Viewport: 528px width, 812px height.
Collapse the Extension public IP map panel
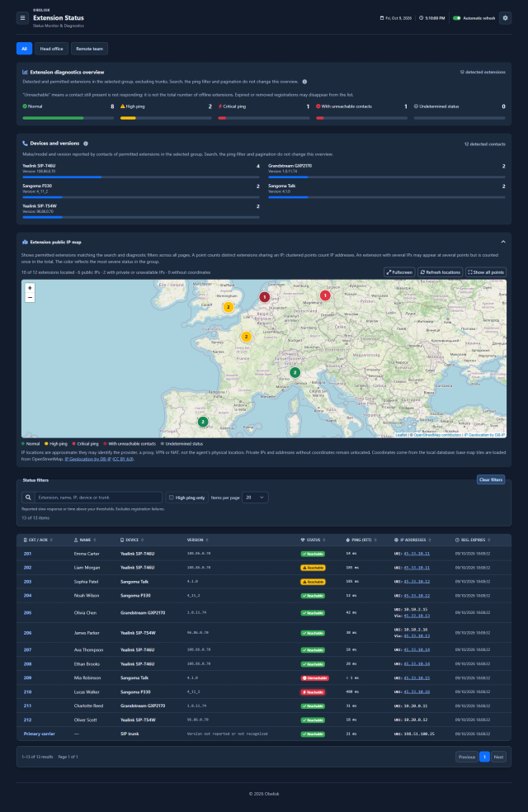(x=503, y=242)
